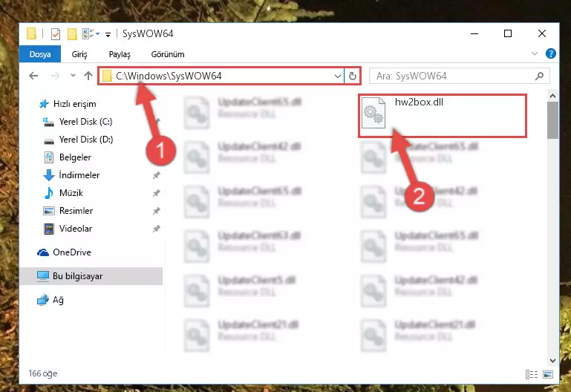The width and height of the screenshot is (571, 392).
Task: Unpin İndirmeler using its pin icon
Action: click(156, 175)
